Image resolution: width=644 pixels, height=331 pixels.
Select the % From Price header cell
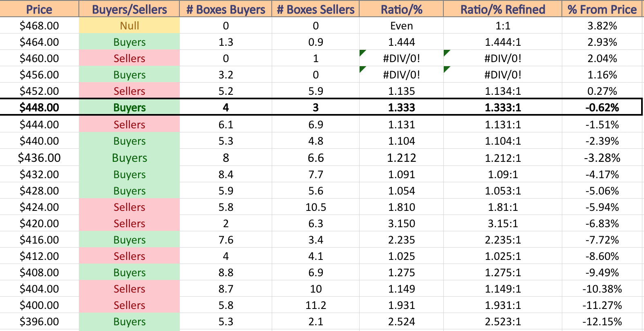602,9
